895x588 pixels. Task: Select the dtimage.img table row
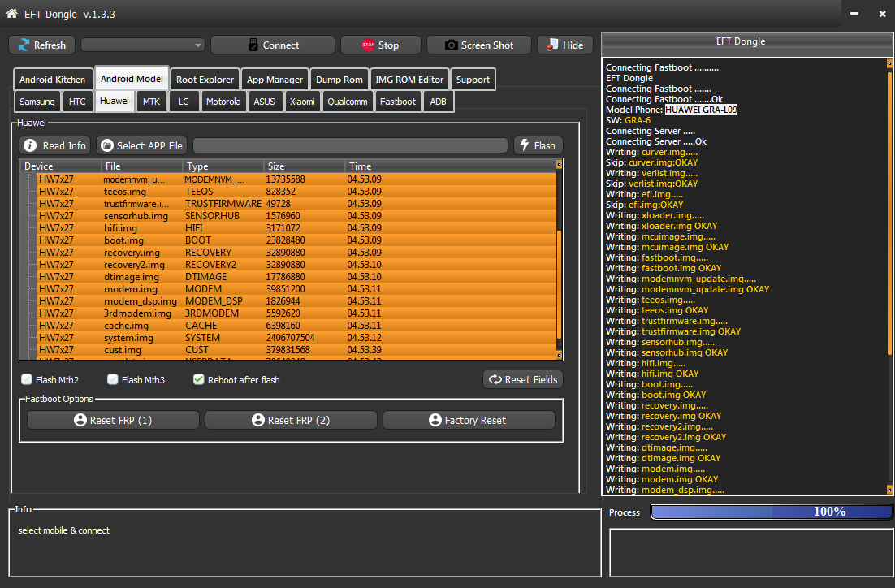point(296,277)
